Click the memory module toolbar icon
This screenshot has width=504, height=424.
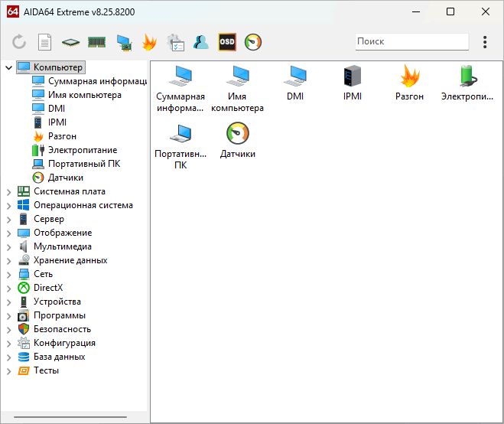point(97,42)
